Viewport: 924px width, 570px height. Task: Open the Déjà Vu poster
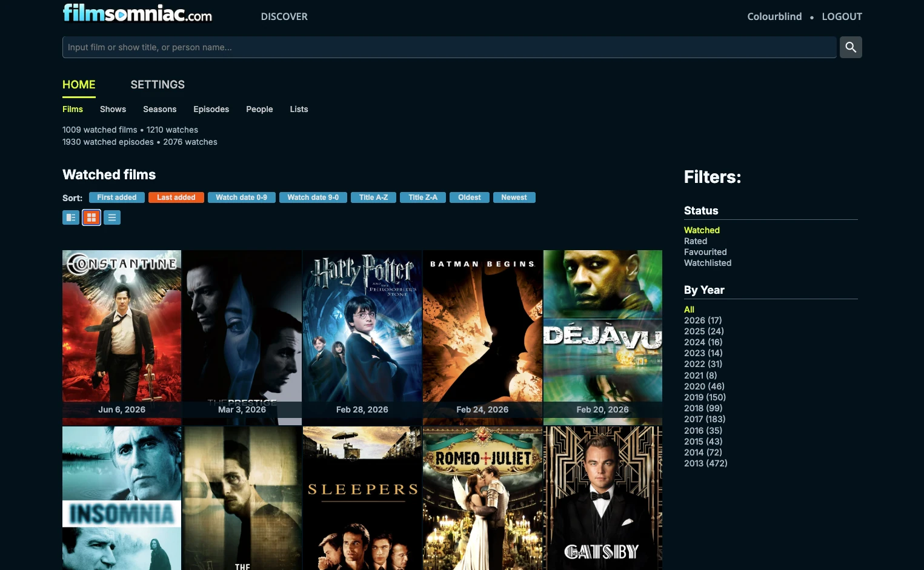tap(603, 337)
